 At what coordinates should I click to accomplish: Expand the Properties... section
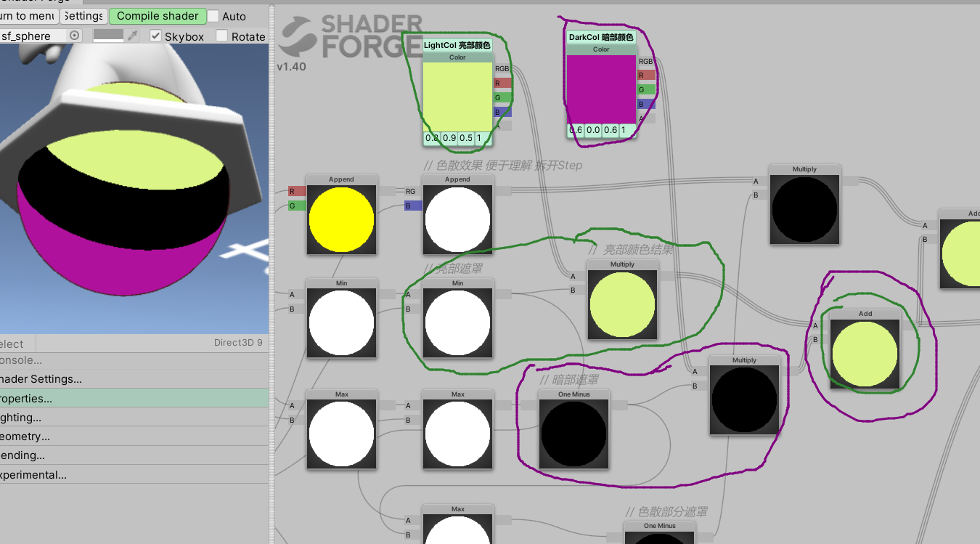click(x=134, y=398)
